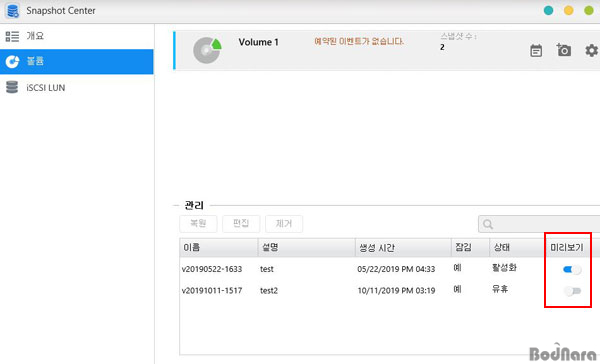Take a snapshot with the camera icon
600x364 pixels.
point(564,50)
